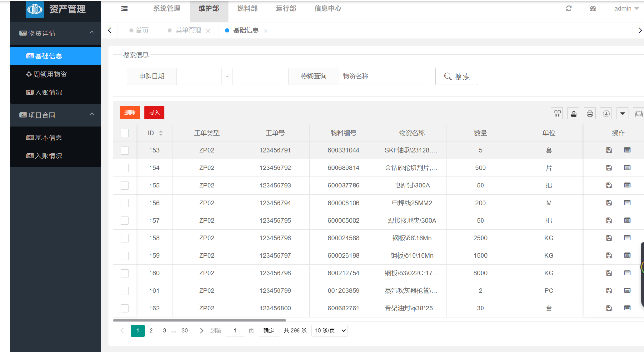Go to page 30
This screenshot has height=352, width=644.
pos(185,330)
